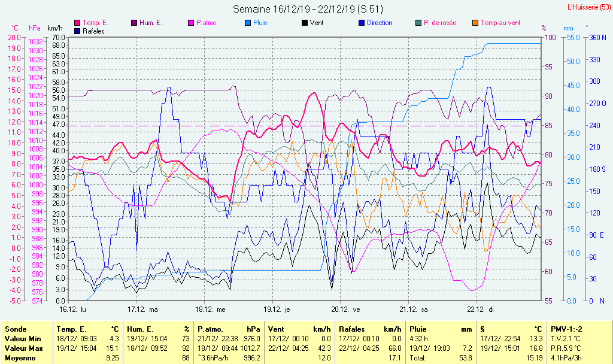Click the '19.12. je' date label
Viewport: 613px width, 364px height.
[277, 310]
